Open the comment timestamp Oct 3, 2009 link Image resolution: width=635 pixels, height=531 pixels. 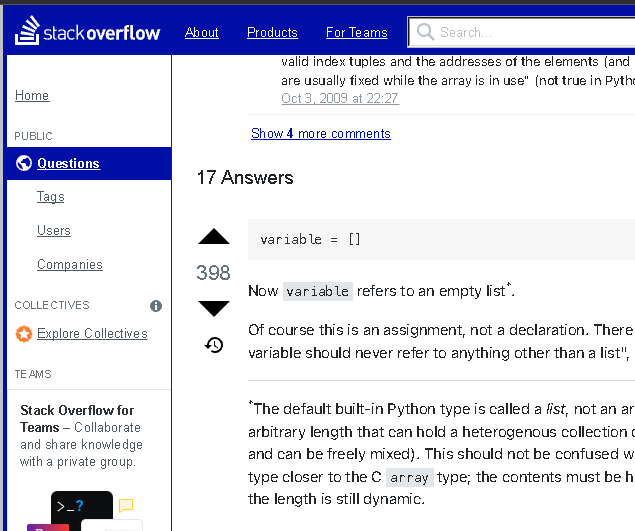click(x=340, y=98)
